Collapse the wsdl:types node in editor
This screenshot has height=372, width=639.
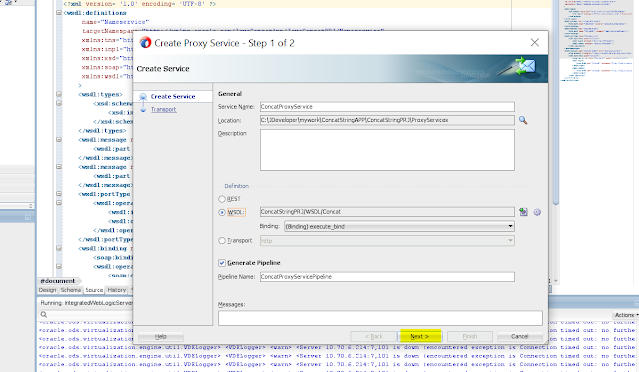click(x=59, y=94)
